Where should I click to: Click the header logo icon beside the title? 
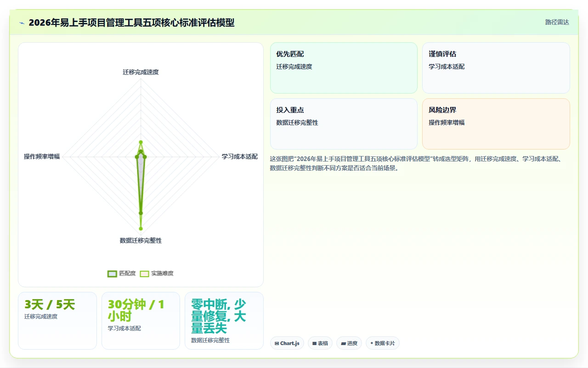point(22,22)
